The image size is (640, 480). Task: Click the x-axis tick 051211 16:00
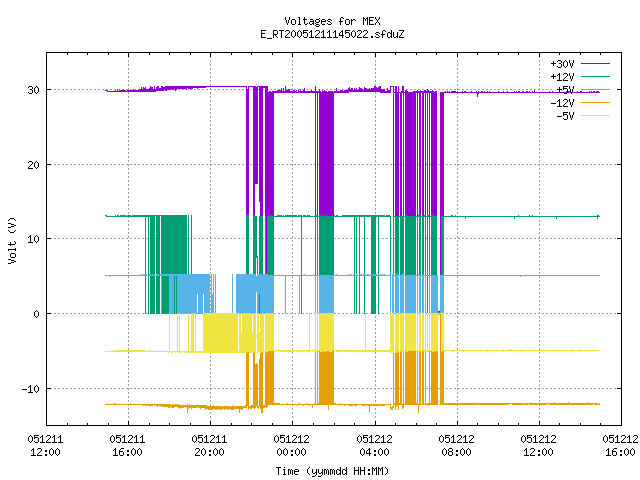[x=127, y=446]
